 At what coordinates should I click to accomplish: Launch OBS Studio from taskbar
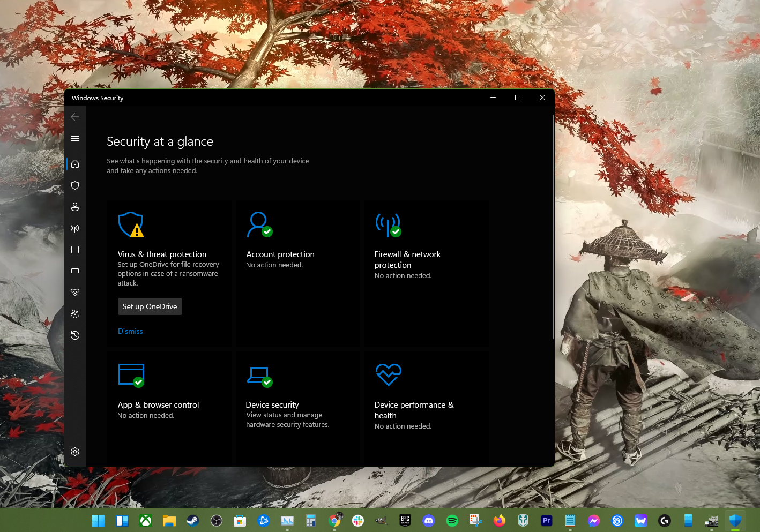pos(217,520)
